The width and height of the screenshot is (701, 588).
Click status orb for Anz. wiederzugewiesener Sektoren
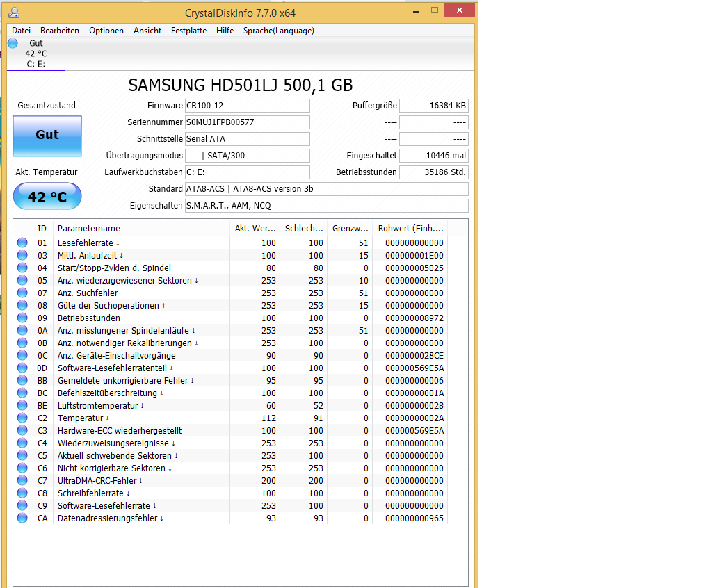(22, 280)
